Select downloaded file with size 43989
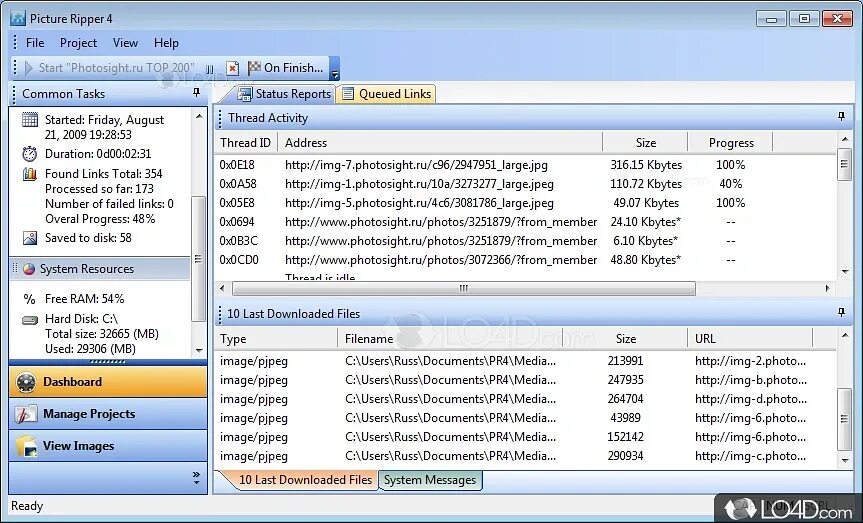 (526, 418)
